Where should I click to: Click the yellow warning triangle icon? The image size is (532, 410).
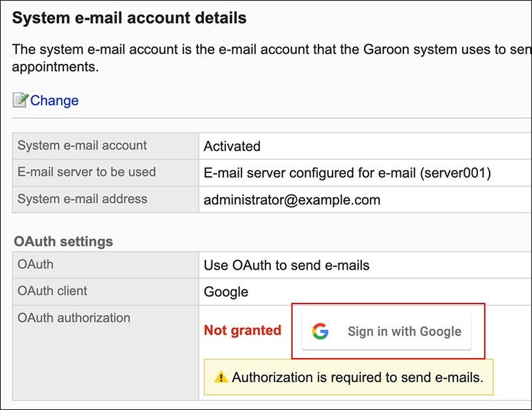tap(221, 377)
